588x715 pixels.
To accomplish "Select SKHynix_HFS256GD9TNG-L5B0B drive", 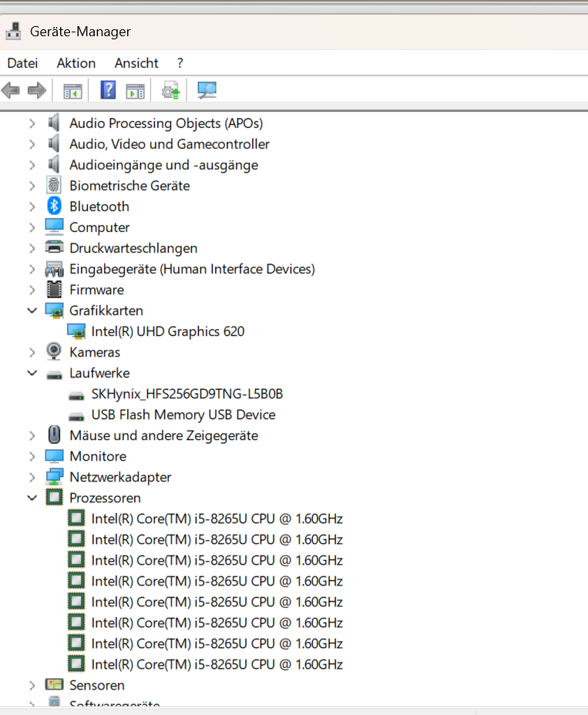I will click(187, 394).
